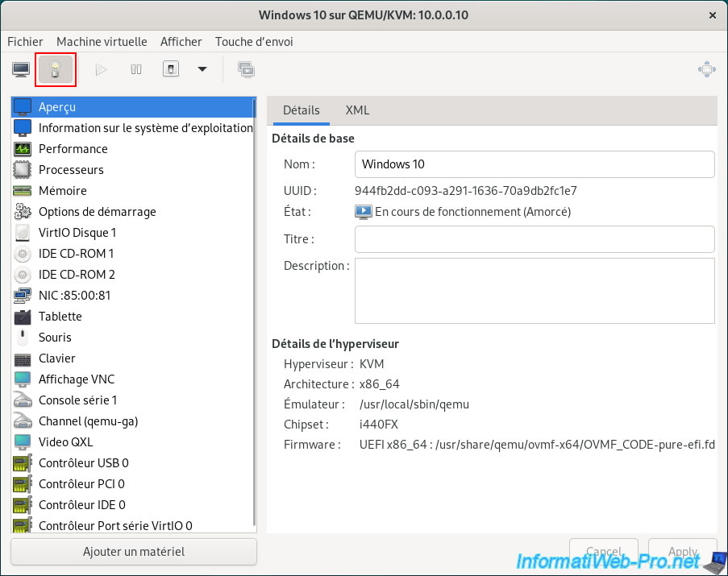Click the hardware list vertical scrollbar
This screenshot has height=576, width=728.
tap(254, 312)
